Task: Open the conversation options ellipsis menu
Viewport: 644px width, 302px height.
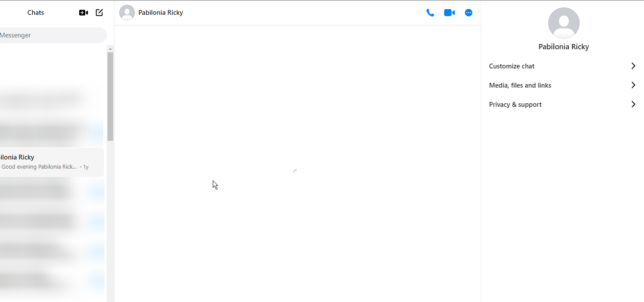Action: tap(469, 13)
